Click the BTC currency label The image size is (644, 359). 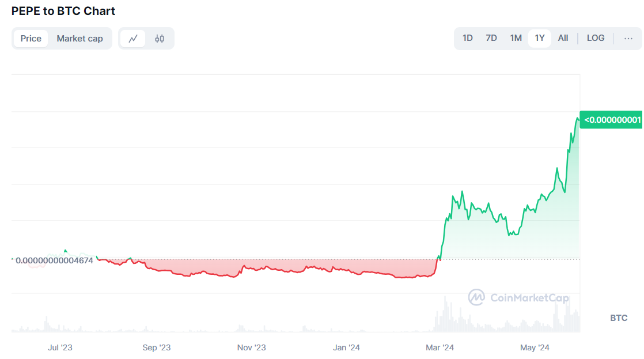[x=619, y=318]
